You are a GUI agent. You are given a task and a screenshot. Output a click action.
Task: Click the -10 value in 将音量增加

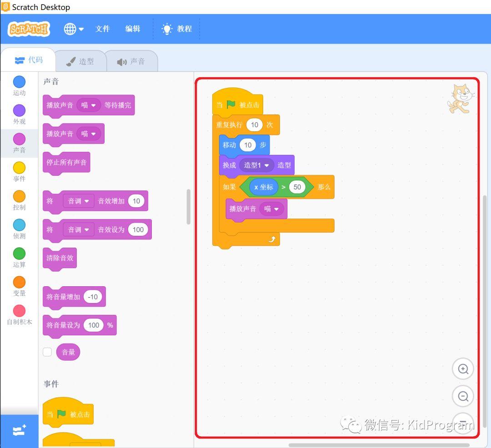point(93,297)
